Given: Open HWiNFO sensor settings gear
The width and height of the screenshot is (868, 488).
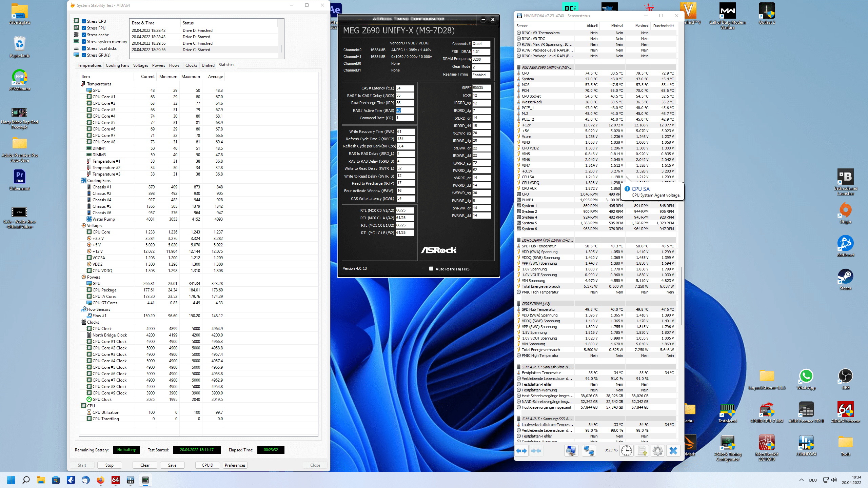Looking at the screenshot, I should [658, 451].
